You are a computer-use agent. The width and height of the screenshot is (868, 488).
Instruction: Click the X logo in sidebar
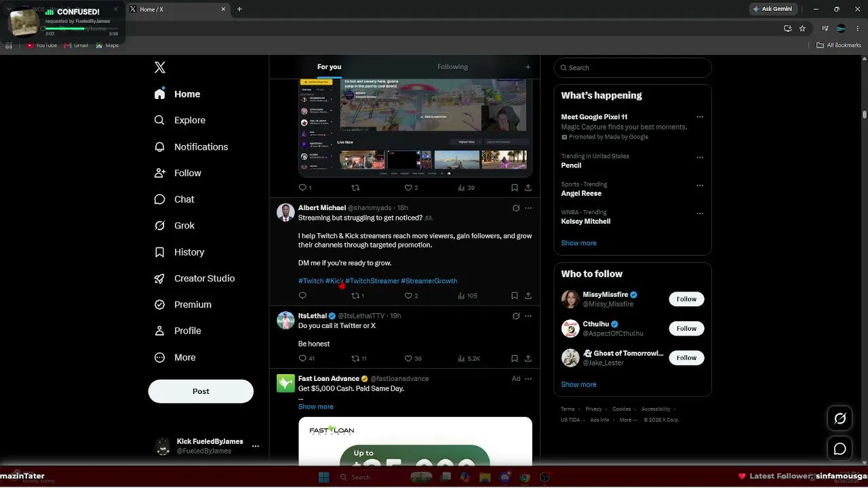click(x=160, y=67)
